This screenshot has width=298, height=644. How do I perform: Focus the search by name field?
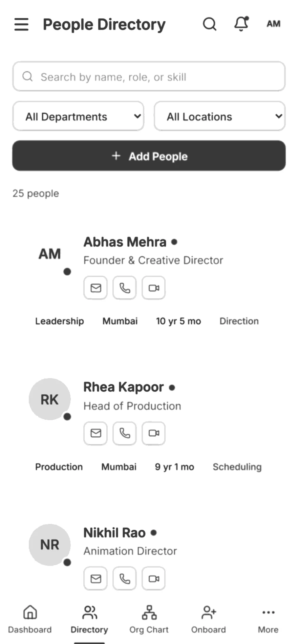click(x=149, y=76)
